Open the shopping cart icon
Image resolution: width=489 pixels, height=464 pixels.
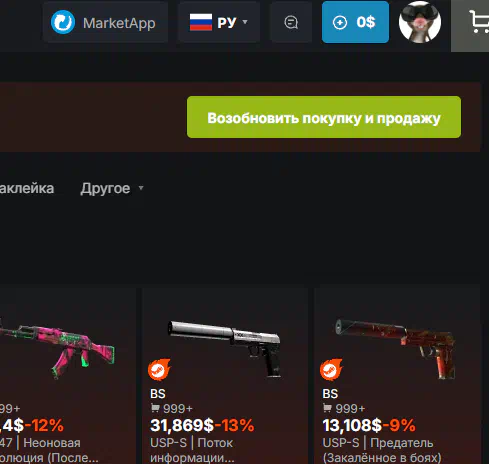(x=479, y=22)
